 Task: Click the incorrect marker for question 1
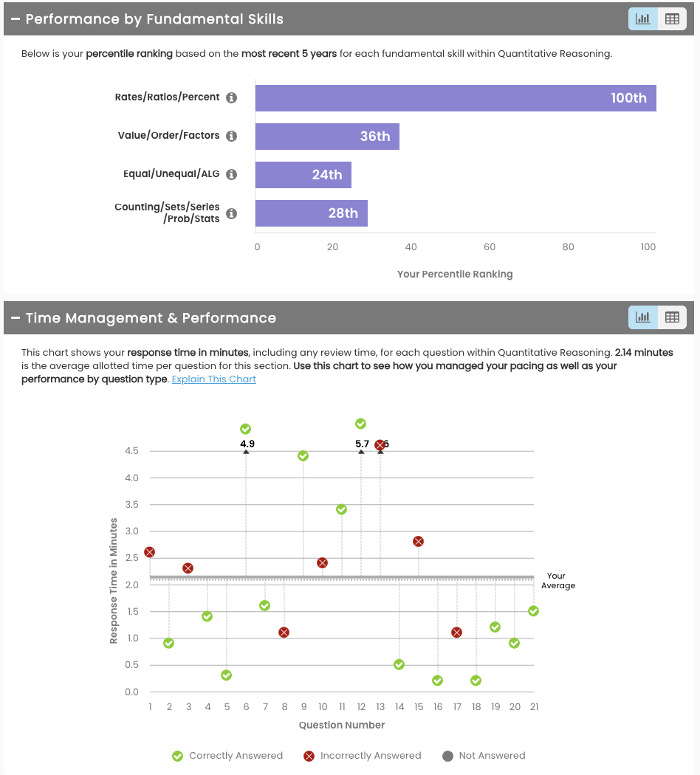(150, 552)
